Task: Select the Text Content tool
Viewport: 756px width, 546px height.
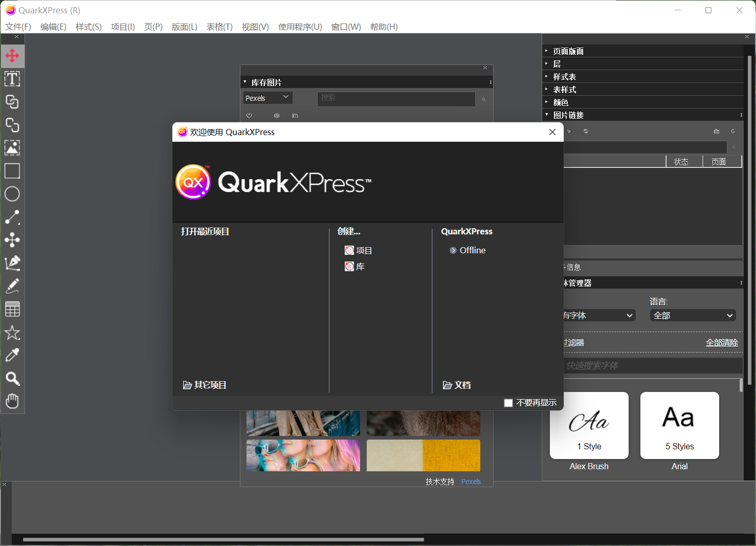Action: 12,79
